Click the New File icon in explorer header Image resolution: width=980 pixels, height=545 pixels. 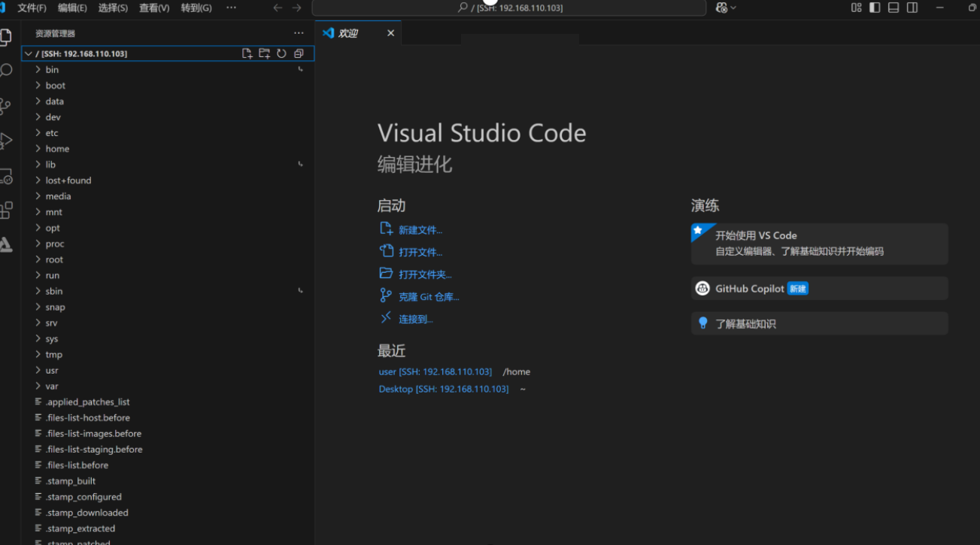pyautogui.click(x=247, y=53)
